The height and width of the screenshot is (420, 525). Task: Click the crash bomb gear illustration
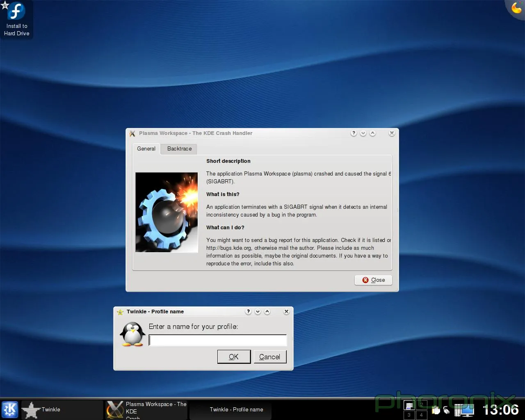pyautogui.click(x=167, y=212)
